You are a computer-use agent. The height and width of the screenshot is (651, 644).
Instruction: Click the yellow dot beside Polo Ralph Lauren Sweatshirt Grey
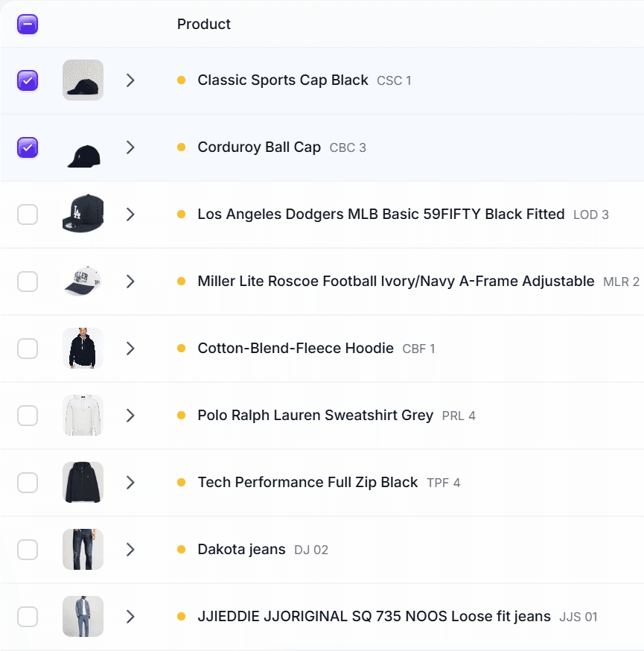click(181, 415)
